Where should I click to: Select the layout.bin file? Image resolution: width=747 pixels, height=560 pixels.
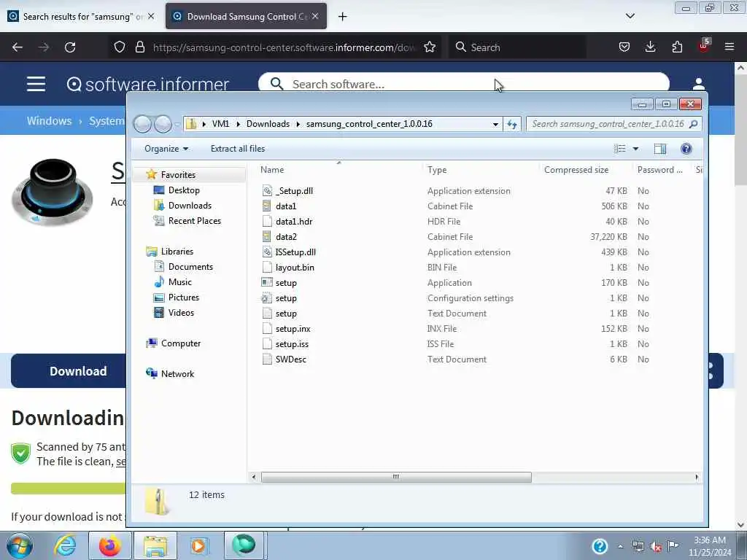tap(295, 268)
